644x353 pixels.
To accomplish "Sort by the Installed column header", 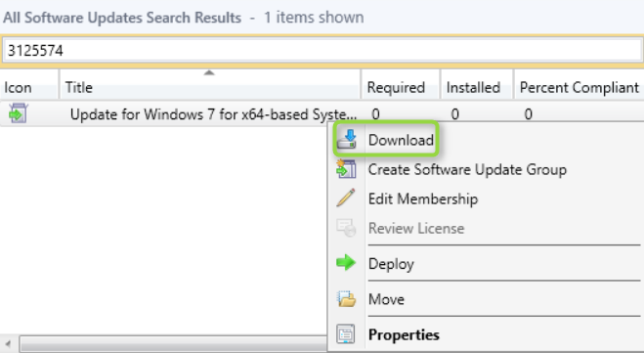I will pos(477,85).
